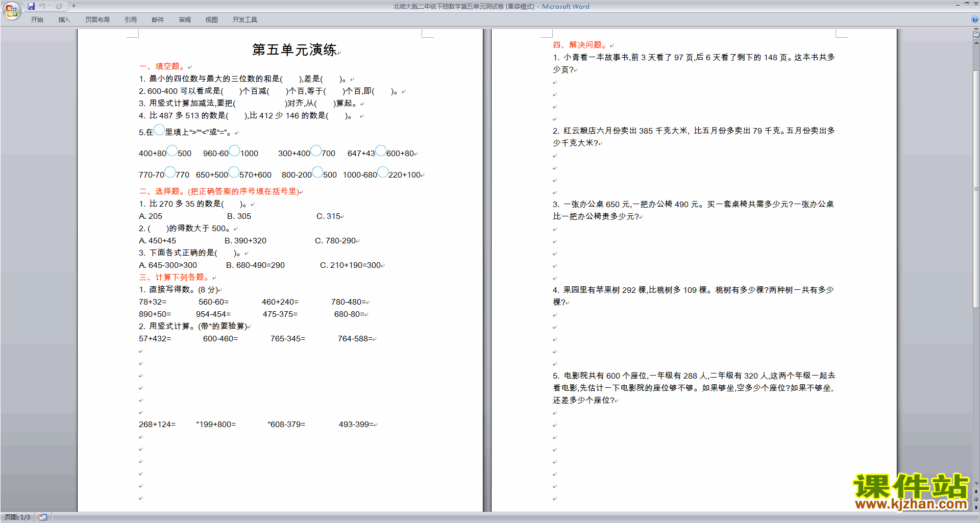The width and height of the screenshot is (980, 523).
Task: Click the split bar handle above the ruler toggle
Action: click(x=976, y=30)
